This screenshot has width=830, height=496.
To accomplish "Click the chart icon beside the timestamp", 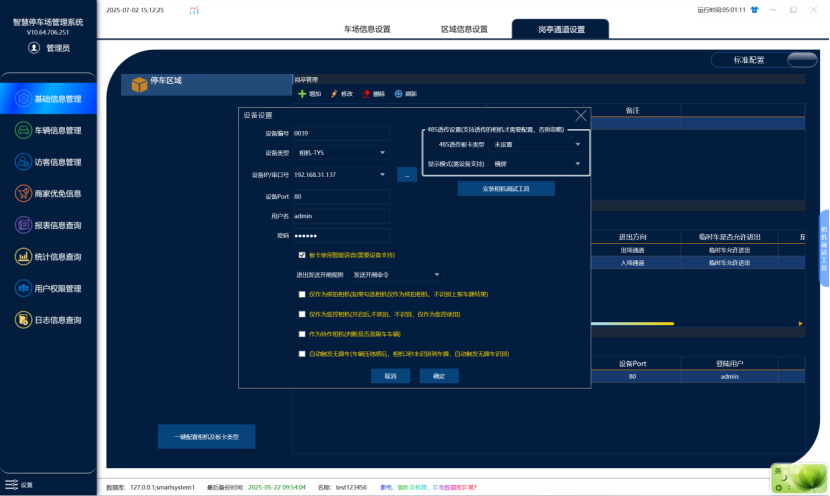I will pyautogui.click(x=194, y=10).
